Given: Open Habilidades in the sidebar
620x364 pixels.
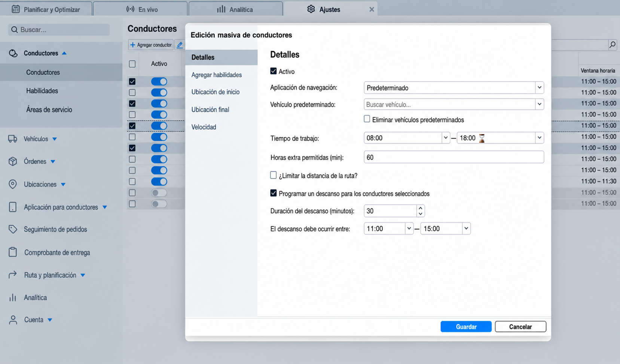Looking at the screenshot, I should [x=42, y=91].
